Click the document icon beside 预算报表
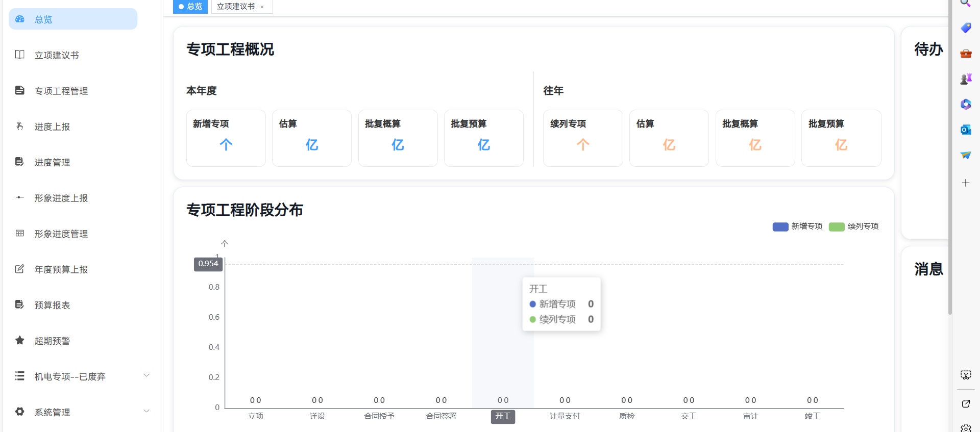This screenshot has height=432, width=980. (20, 304)
